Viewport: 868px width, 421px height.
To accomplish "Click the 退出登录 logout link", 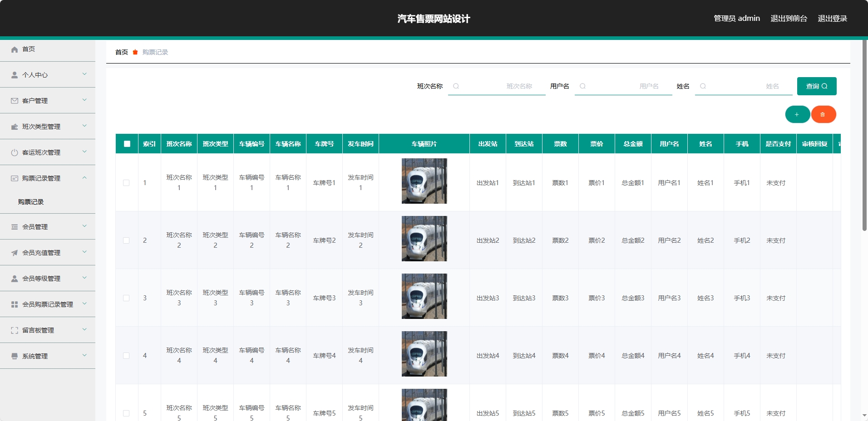I will pos(832,19).
